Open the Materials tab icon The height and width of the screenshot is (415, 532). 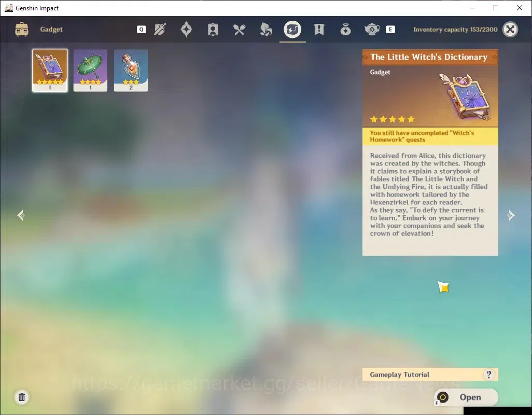pos(265,30)
